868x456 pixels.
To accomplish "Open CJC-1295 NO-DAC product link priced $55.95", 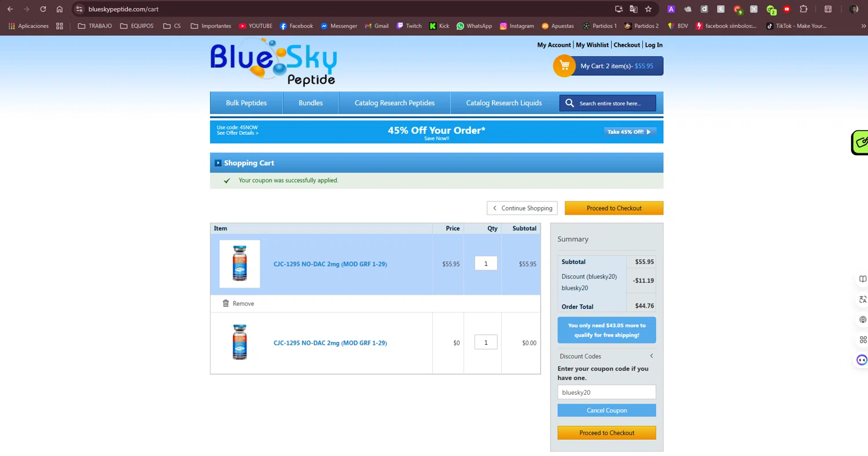I will pos(330,264).
